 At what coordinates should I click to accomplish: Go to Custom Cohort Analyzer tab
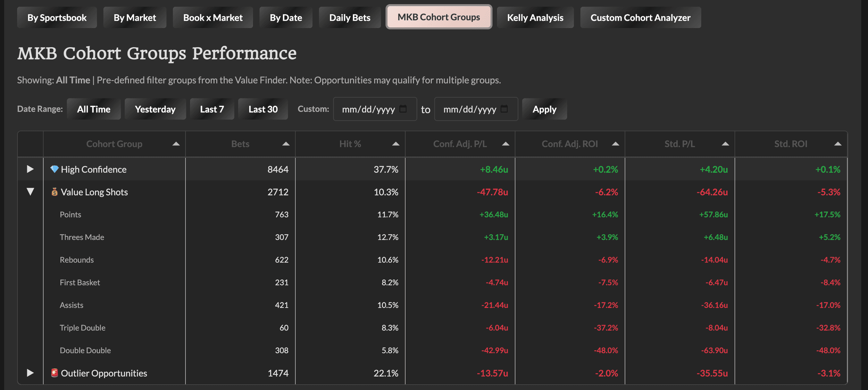[x=640, y=18]
